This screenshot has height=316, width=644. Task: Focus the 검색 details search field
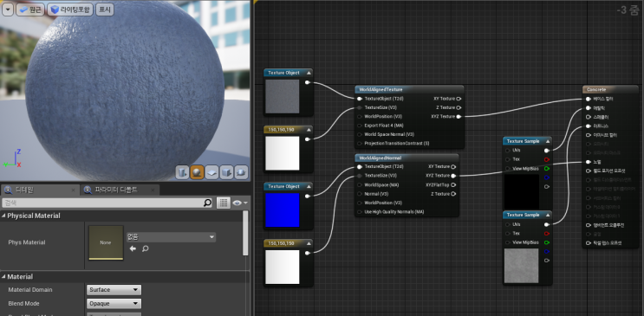102,203
